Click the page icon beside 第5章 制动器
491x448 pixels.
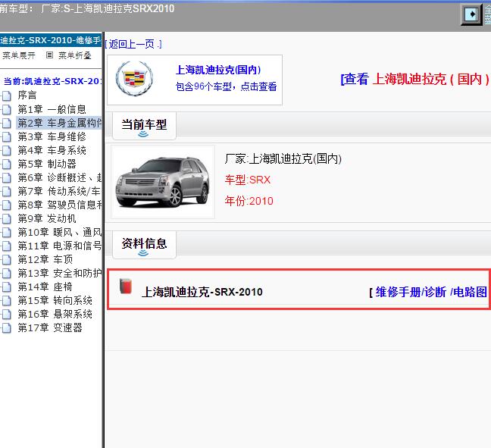(7, 164)
